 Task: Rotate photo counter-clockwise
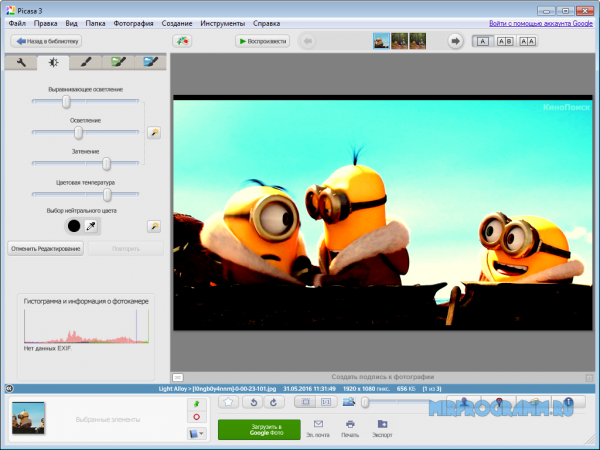coord(255,402)
